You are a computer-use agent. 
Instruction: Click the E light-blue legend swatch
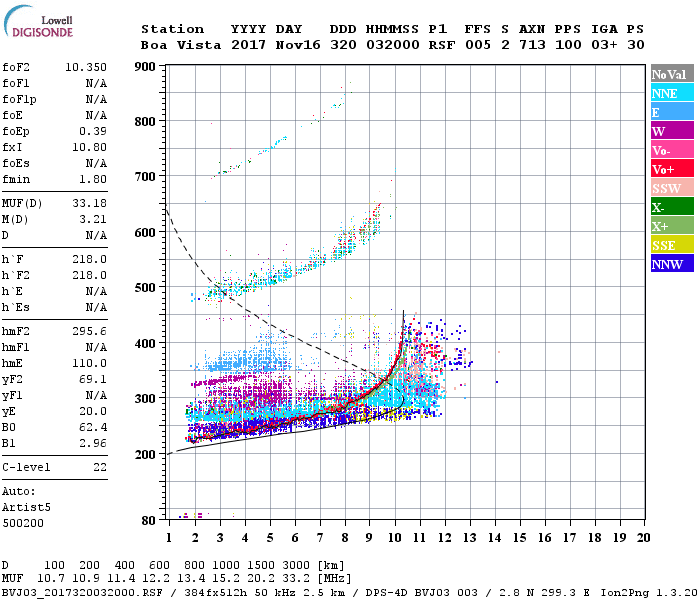tap(672, 112)
